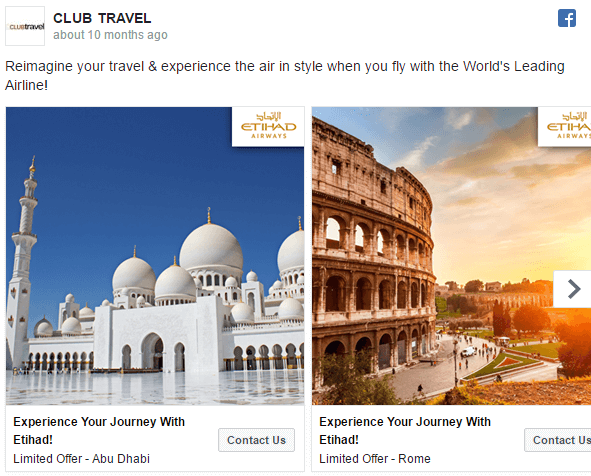Click Contact Us on the Rome offer
591x476 pixels.
tap(558, 440)
